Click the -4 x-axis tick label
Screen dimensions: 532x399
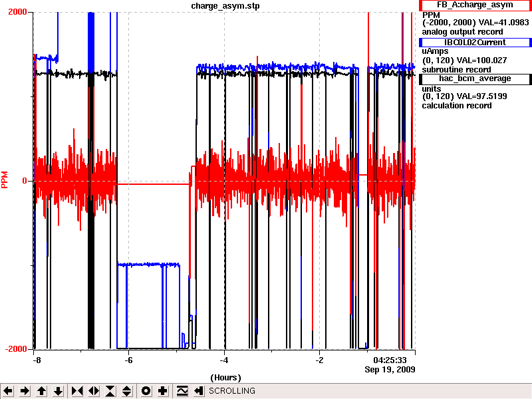point(224,360)
